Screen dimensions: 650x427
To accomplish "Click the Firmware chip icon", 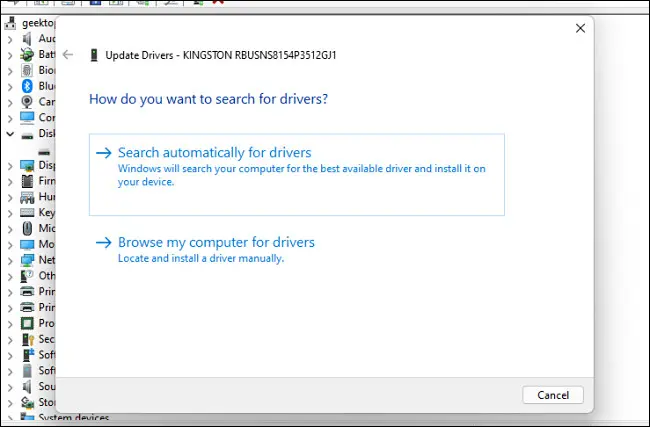I will click(27, 181).
